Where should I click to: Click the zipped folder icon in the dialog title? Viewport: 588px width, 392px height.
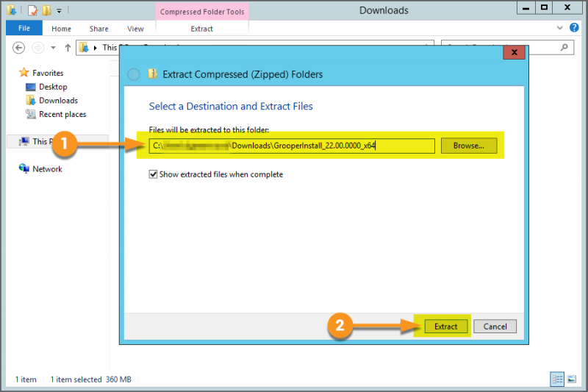pos(153,74)
